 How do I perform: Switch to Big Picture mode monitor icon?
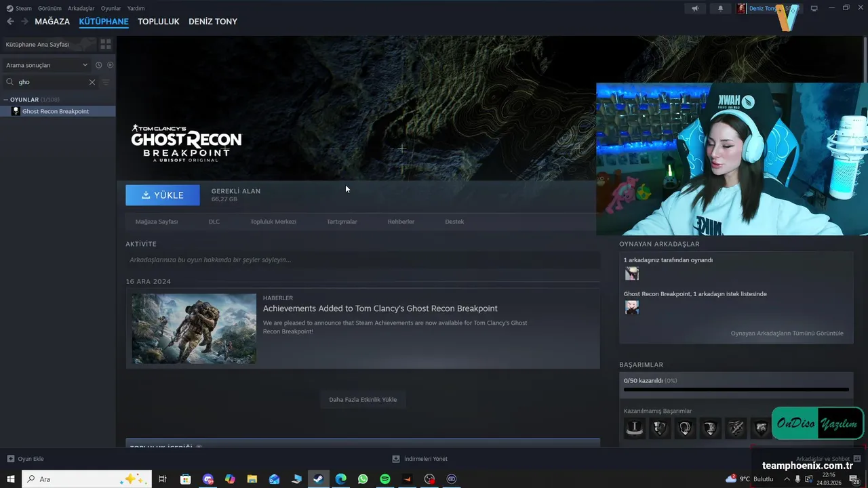pyautogui.click(x=814, y=8)
